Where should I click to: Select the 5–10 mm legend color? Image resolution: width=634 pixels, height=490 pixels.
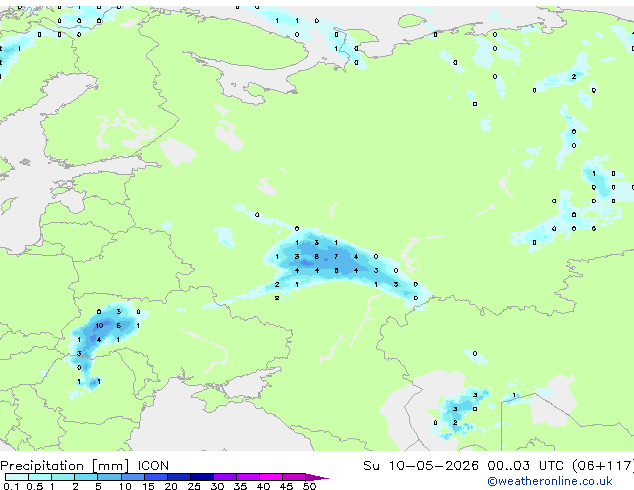point(109,477)
